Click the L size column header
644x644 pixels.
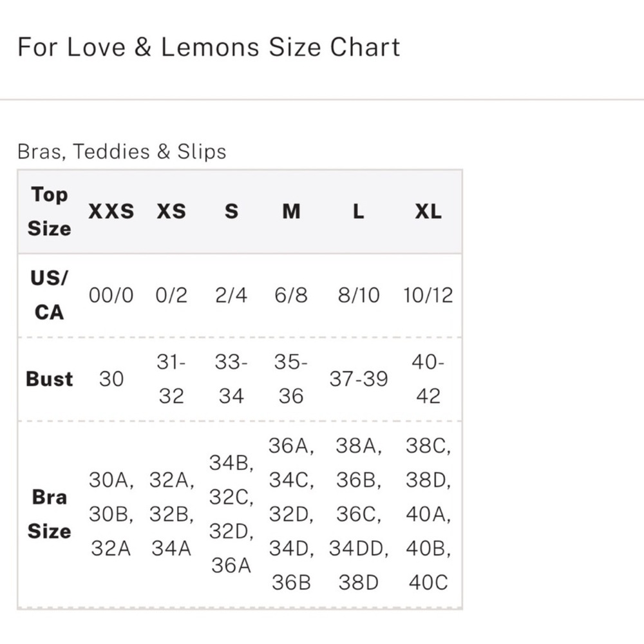click(x=359, y=211)
